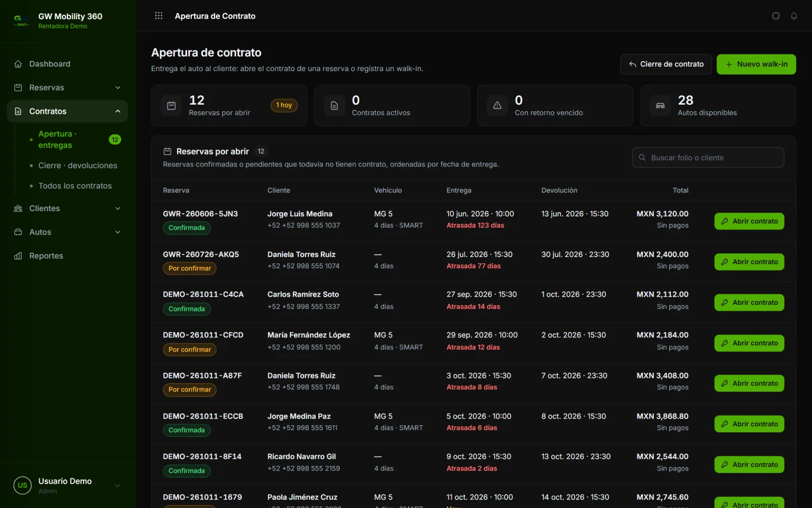This screenshot has width=812, height=508.
Task: Abrir contrato for Carlos Ramírez Soto reservation
Action: tap(749, 303)
